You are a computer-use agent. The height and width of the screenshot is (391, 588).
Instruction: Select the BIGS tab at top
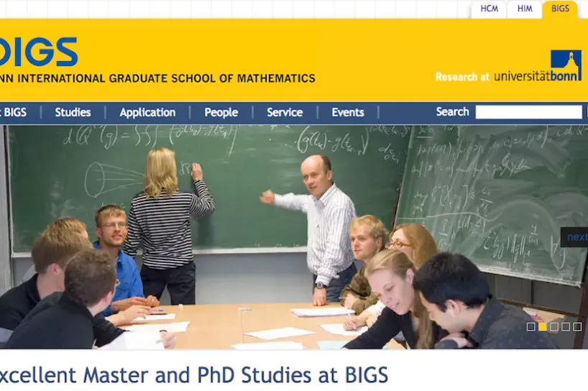(x=560, y=9)
